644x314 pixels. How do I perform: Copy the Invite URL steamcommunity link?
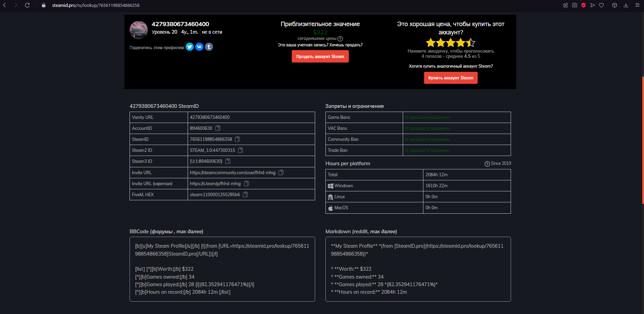pyautogui.click(x=281, y=172)
